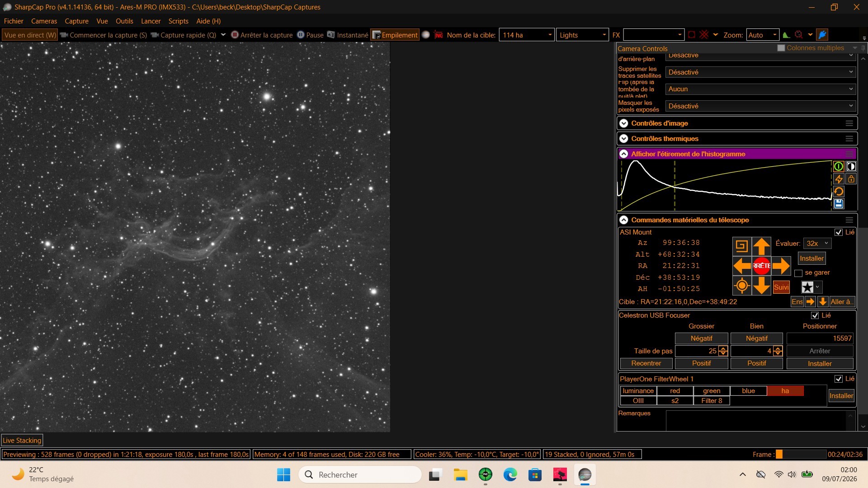Viewport: 868px width, 488px height.
Task: Click the red stop button in mount controls
Action: click(761, 266)
